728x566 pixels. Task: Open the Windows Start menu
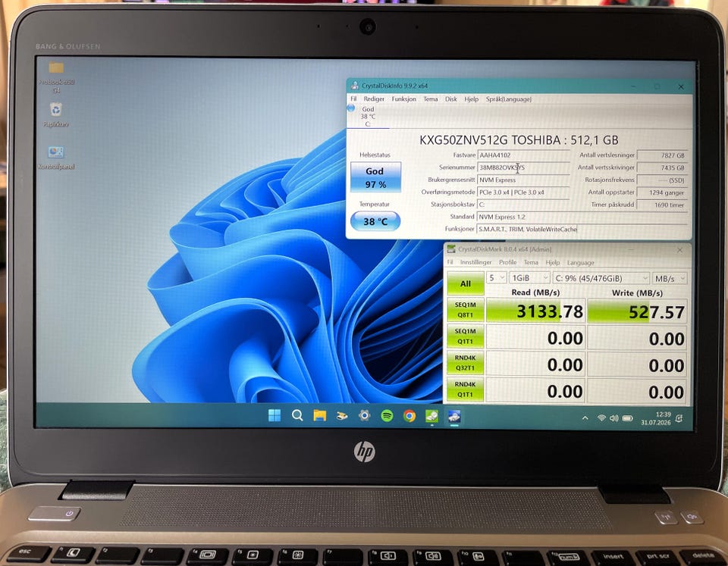275,415
